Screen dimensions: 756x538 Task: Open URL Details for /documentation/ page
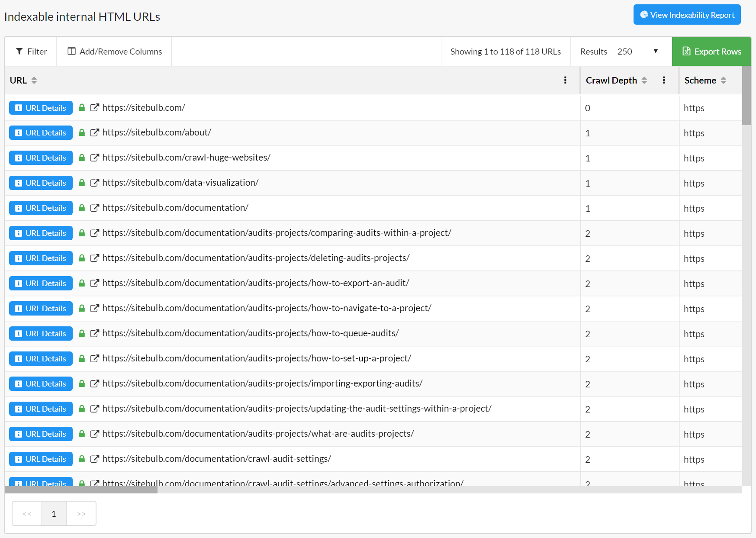[41, 208]
